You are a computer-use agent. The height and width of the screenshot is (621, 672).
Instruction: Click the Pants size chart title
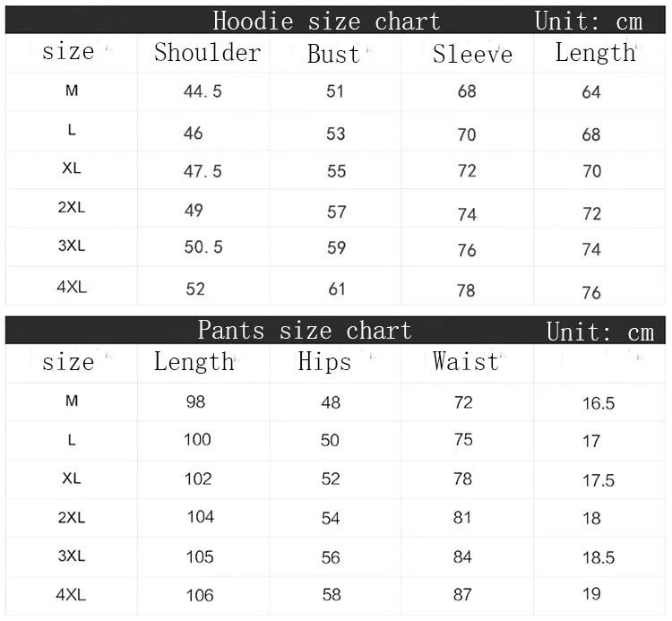[x=305, y=330]
